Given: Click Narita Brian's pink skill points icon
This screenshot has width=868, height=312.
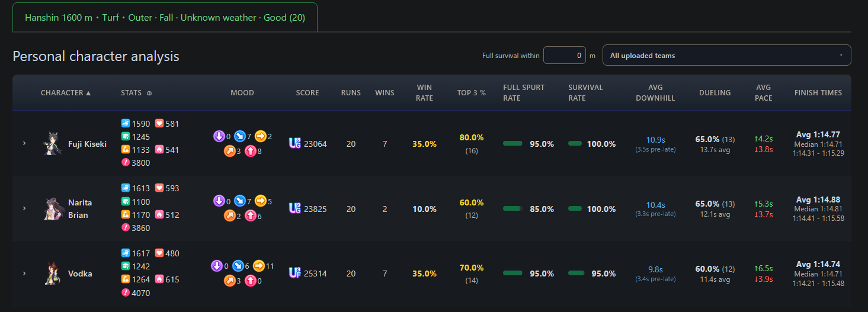Looking at the screenshot, I should [x=125, y=228].
